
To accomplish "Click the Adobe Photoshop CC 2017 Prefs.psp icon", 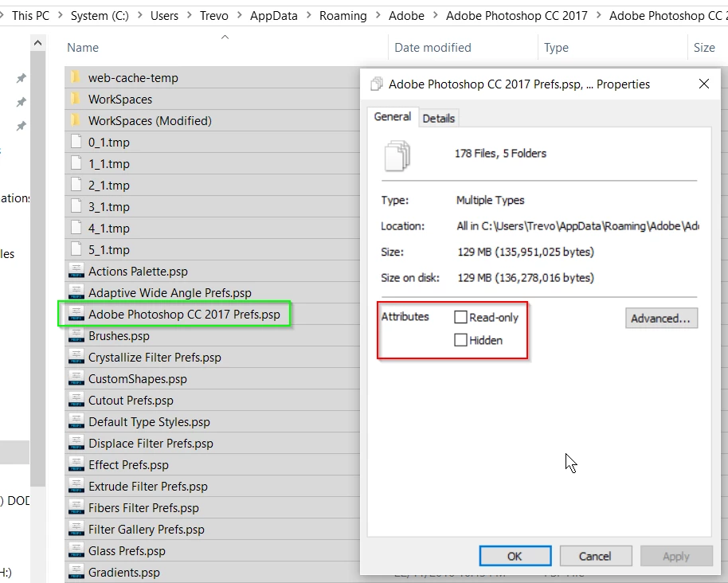I will [76, 314].
